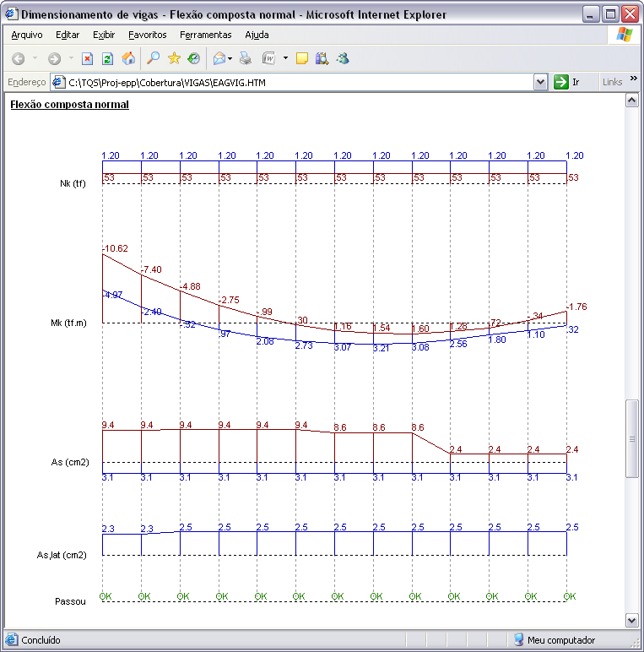Go to Home page icon
This screenshot has height=652, width=644.
128,58
